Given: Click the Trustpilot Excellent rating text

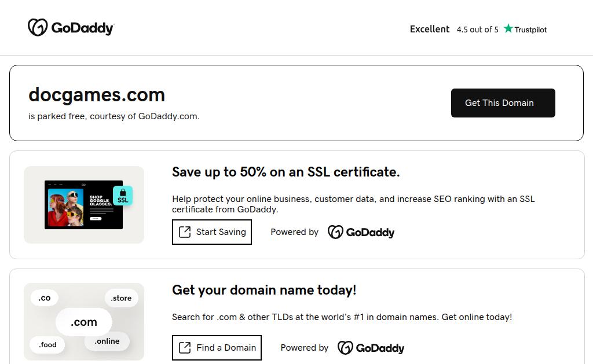Looking at the screenshot, I should point(430,29).
